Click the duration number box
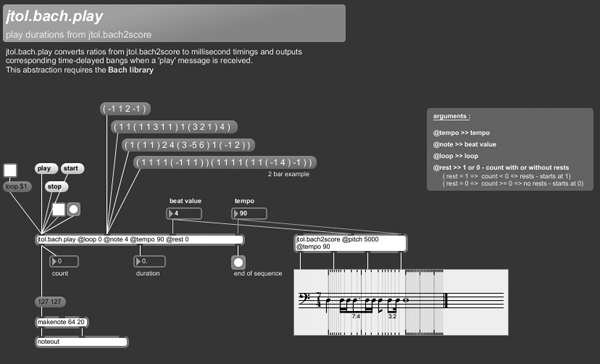Image resolution: width=600 pixels, height=364 pixels. [x=150, y=261]
